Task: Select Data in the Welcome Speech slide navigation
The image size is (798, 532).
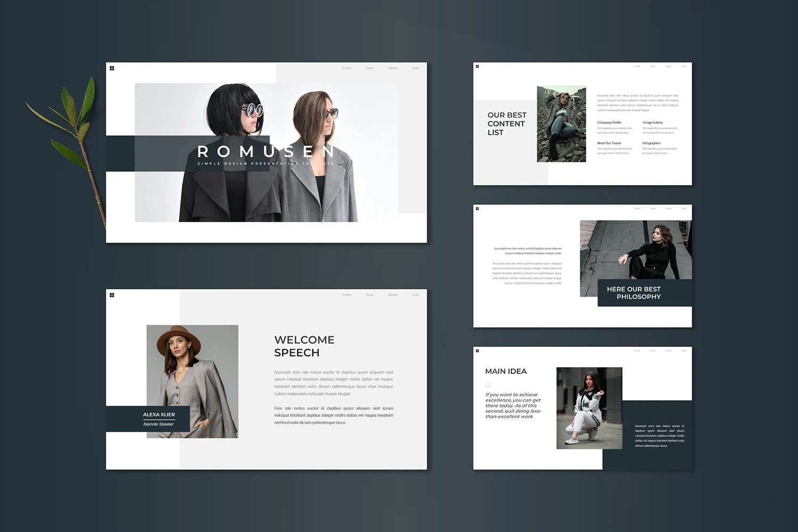Action: point(415,295)
